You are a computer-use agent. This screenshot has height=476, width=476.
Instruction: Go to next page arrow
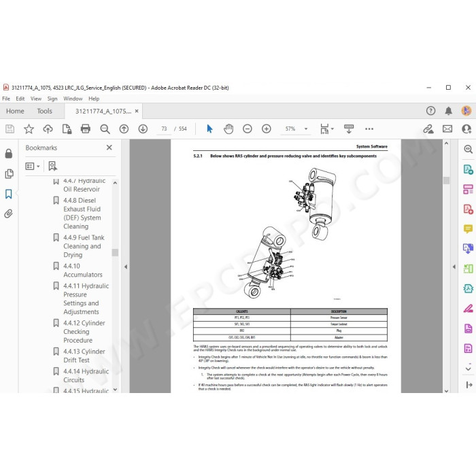[x=143, y=129]
